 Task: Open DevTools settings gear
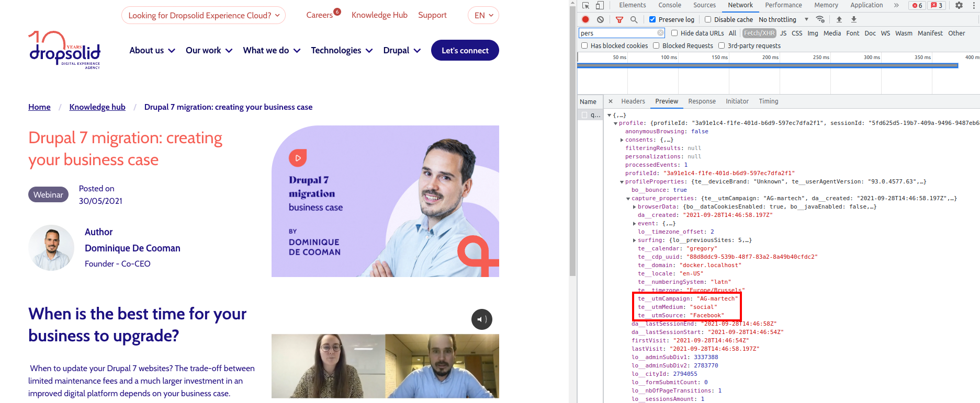click(x=959, y=5)
